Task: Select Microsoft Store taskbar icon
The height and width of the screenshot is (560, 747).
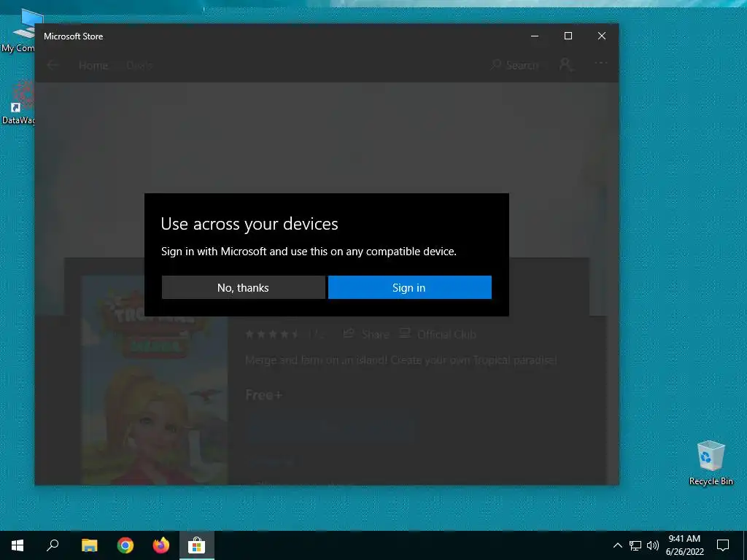Action: (x=196, y=545)
